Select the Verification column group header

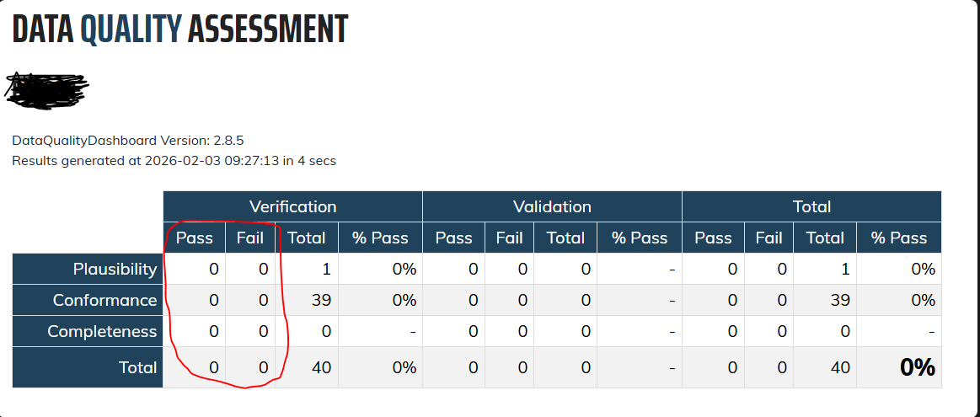tap(292, 206)
